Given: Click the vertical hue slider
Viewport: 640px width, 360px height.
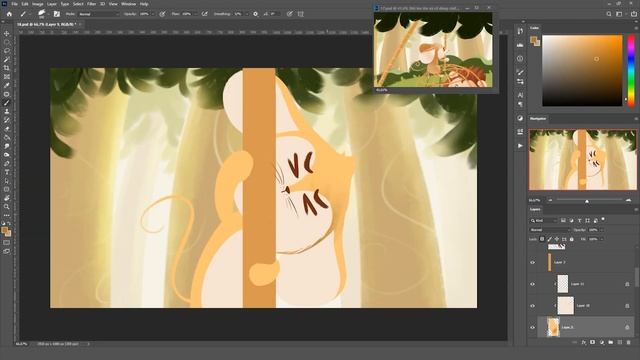Looking at the screenshot, I should [x=631, y=71].
